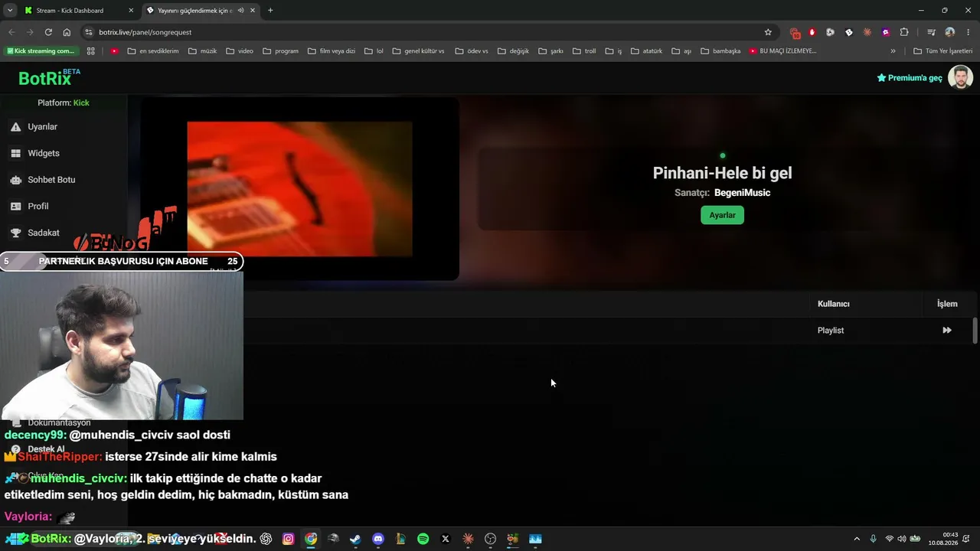Open the Chrome profile avatar
Screen dimensions: 980x551
(950, 32)
